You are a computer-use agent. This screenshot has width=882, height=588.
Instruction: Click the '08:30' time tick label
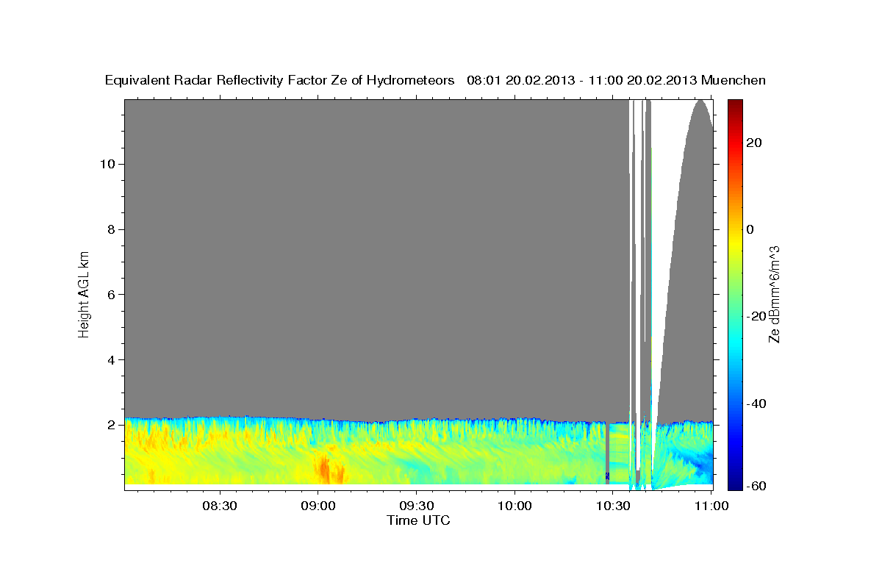[220, 506]
